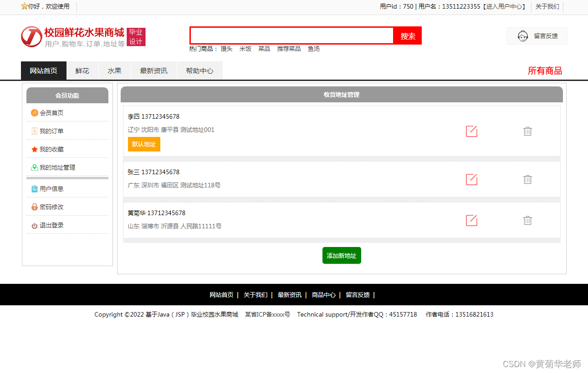Click the green 添加新地址 button
Image resolution: width=588 pixels, height=373 pixels.
(x=342, y=256)
